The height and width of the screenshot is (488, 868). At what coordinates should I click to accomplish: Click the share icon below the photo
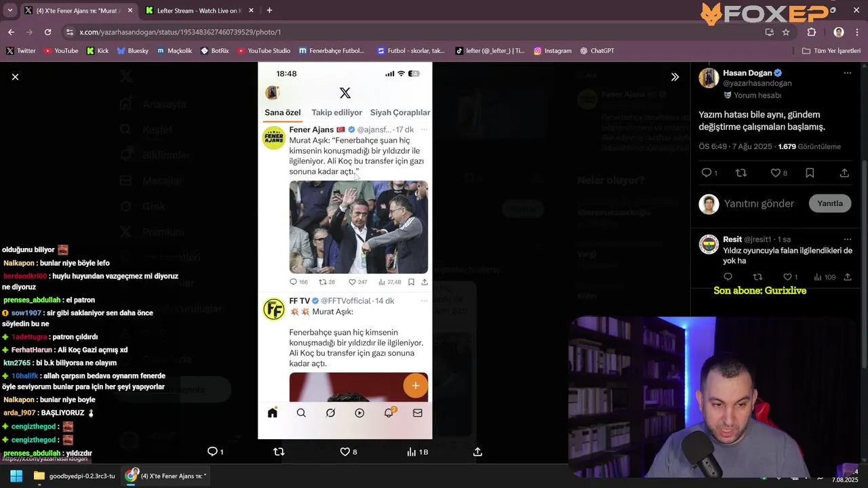click(477, 451)
